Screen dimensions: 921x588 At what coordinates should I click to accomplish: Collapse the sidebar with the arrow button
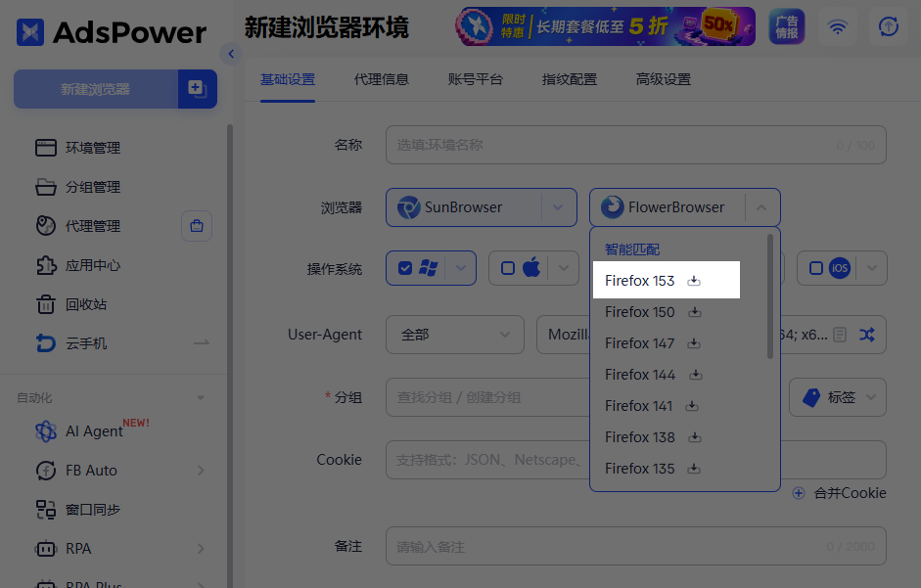coord(231,54)
